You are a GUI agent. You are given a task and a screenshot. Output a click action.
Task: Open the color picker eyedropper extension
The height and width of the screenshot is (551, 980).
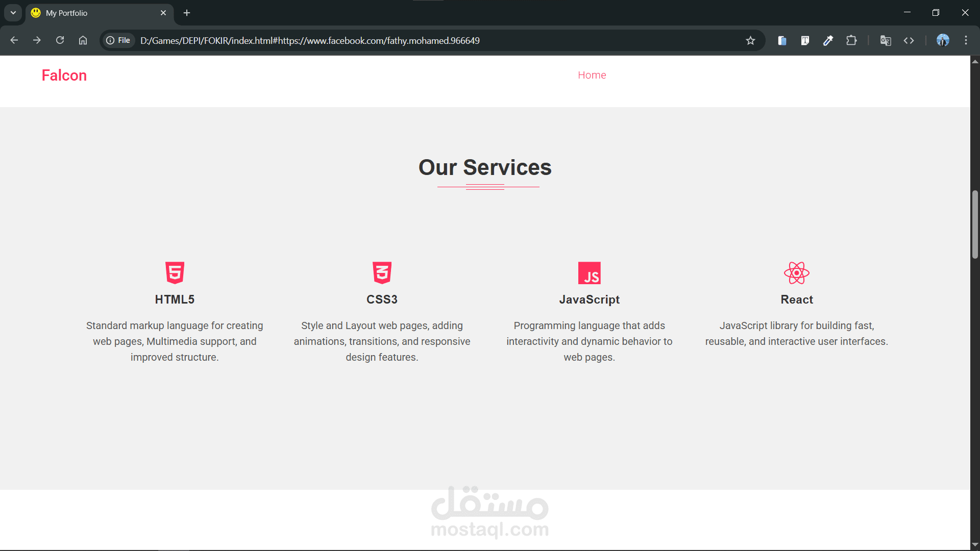[x=828, y=40]
